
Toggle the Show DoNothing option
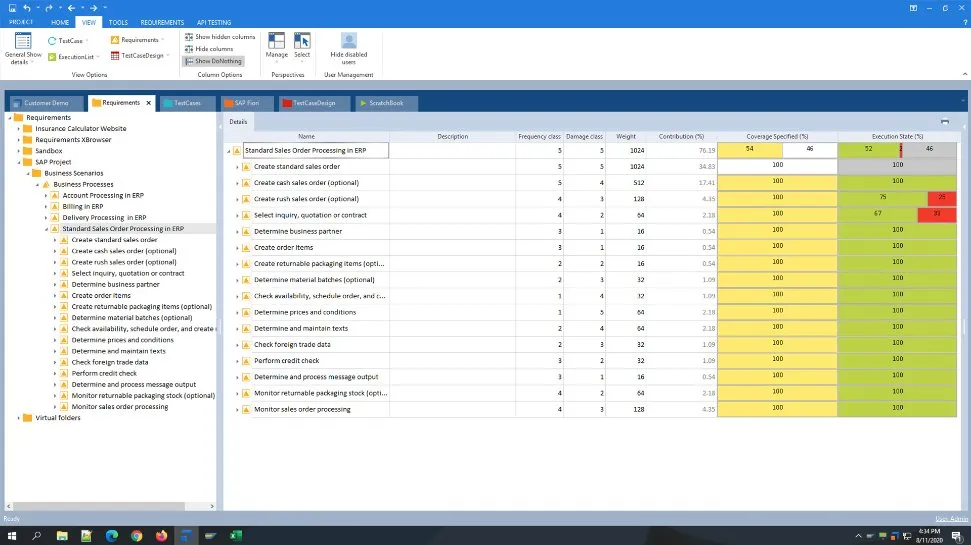[x=213, y=61]
